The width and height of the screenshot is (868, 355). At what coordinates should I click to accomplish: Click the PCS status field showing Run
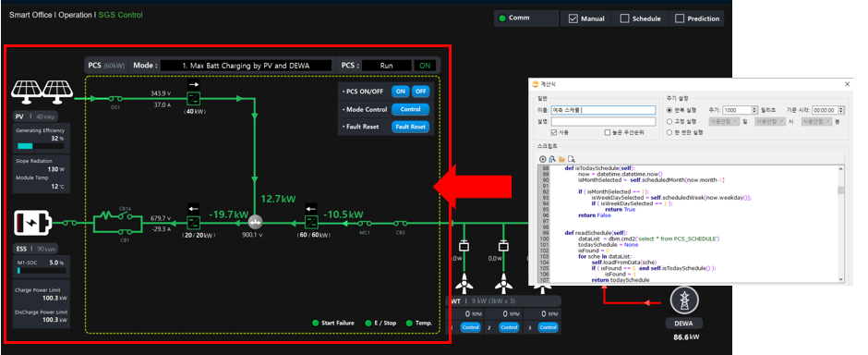pyautogui.click(x=386, y=66)
